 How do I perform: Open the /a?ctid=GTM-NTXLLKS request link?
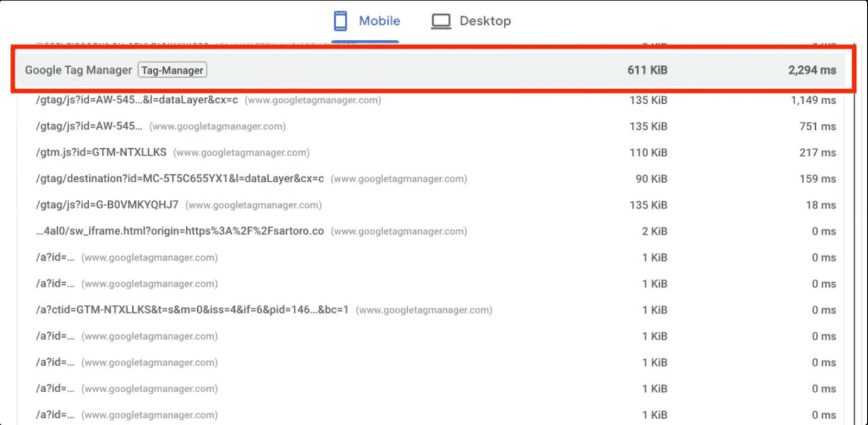tap(192, 310)
